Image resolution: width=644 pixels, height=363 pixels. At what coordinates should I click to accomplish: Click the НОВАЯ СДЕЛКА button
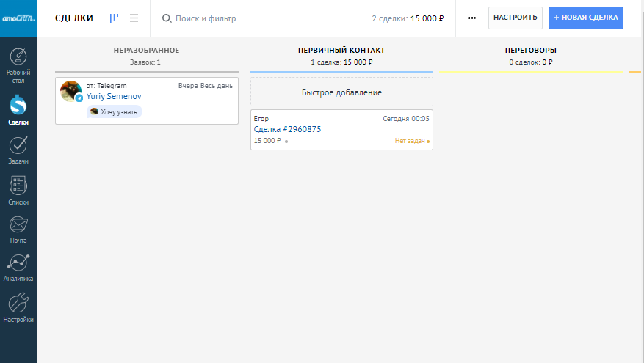(585, 18)
